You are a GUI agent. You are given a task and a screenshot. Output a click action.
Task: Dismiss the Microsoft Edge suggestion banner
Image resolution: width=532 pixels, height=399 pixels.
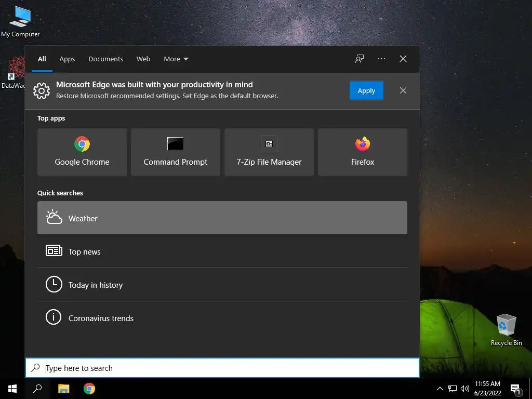click(403, 90)
